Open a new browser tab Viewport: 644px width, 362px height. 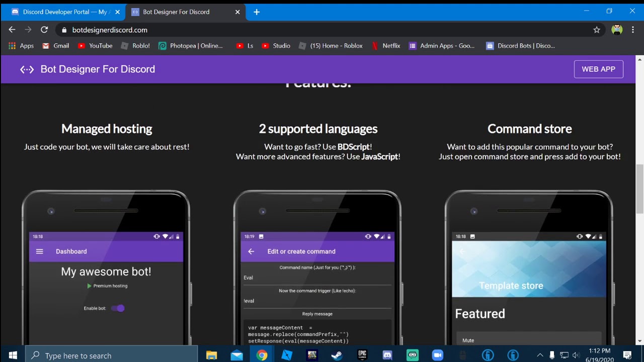click(257, 12)
